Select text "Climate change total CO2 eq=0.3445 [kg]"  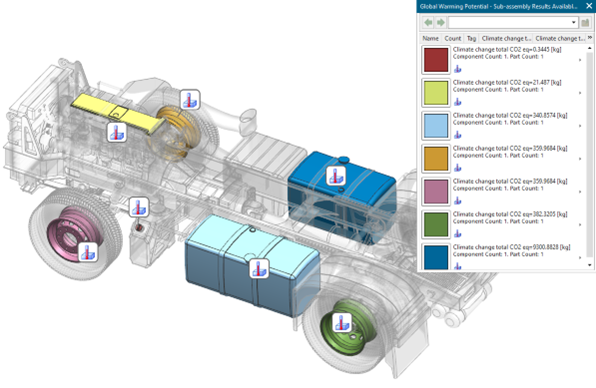coord(507,49)
